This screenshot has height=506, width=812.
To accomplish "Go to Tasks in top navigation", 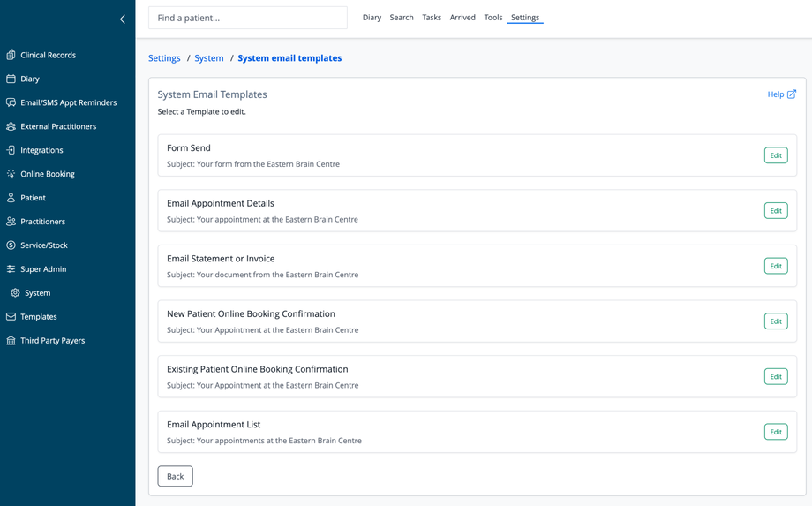I will point(432,18).
